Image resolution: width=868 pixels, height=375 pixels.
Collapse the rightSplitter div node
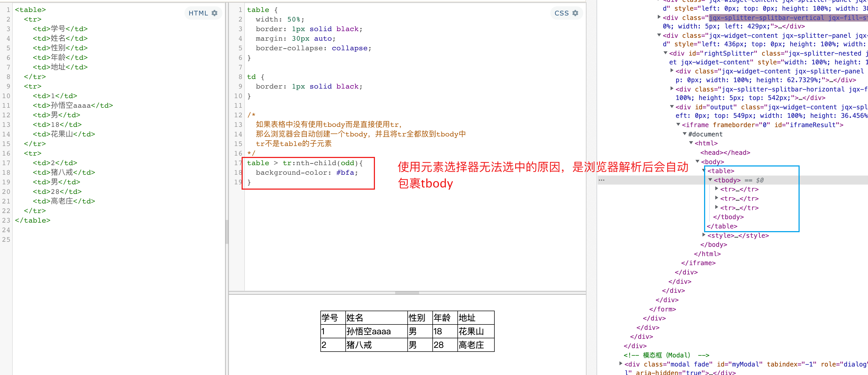[666, 53]
